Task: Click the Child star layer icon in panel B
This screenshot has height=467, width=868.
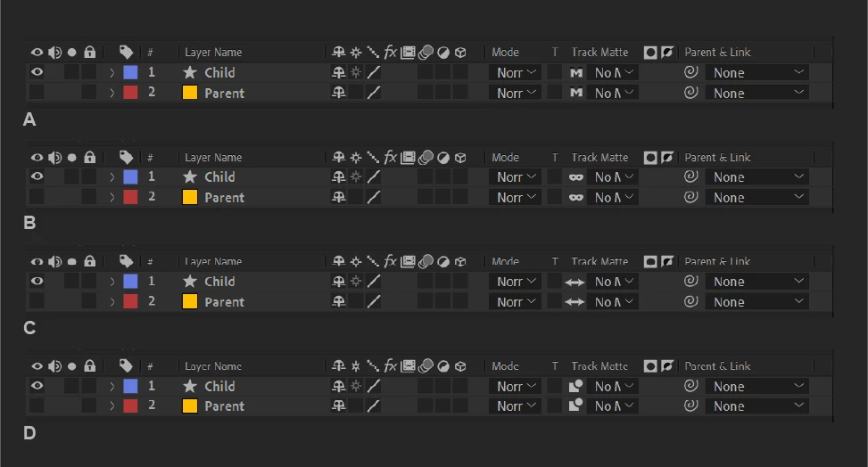Action: coord(190,176)
